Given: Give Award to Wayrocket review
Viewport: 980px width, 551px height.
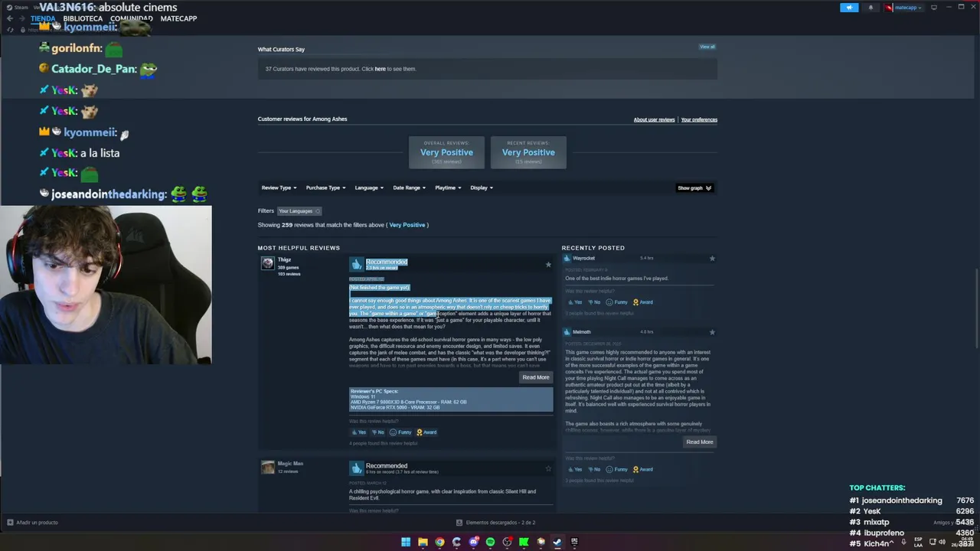Looking at the screenshot, I should click(x=643, y=302).
